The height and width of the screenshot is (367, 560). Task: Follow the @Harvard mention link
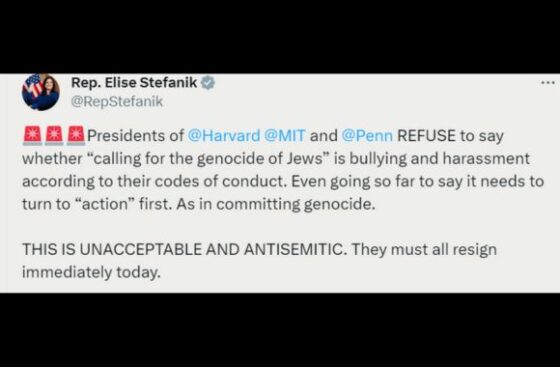click(224, 136)
